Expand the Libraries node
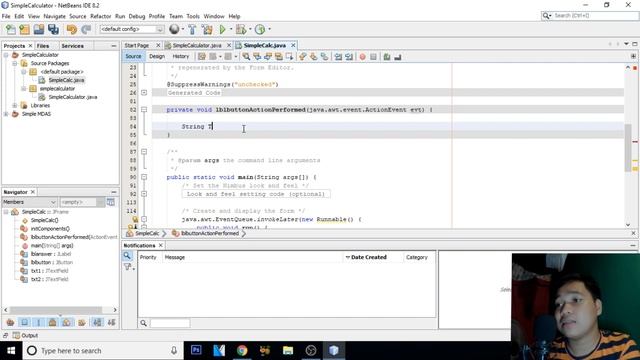 [15, 105]
